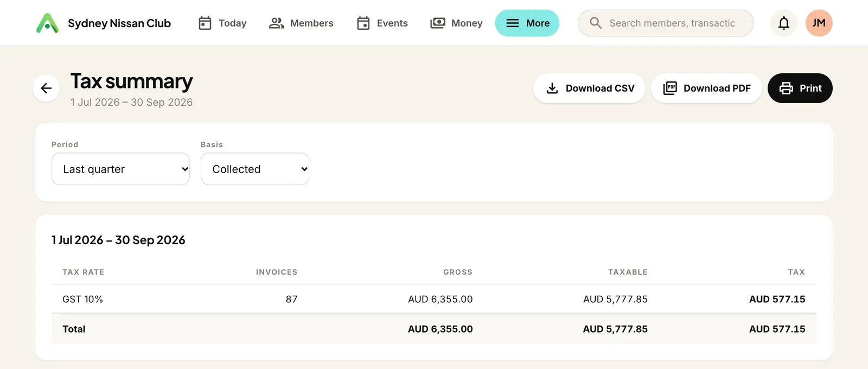Click the TAX RATE column header
The height and width of the screenshot is (369, 868).
(84, 272)
